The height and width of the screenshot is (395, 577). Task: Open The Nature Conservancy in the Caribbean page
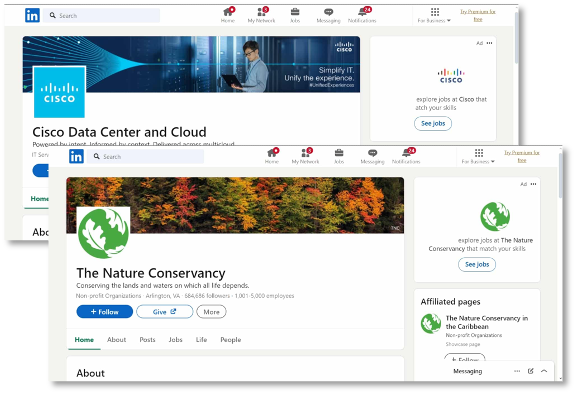pyautogui.click(x=487, y=322)
